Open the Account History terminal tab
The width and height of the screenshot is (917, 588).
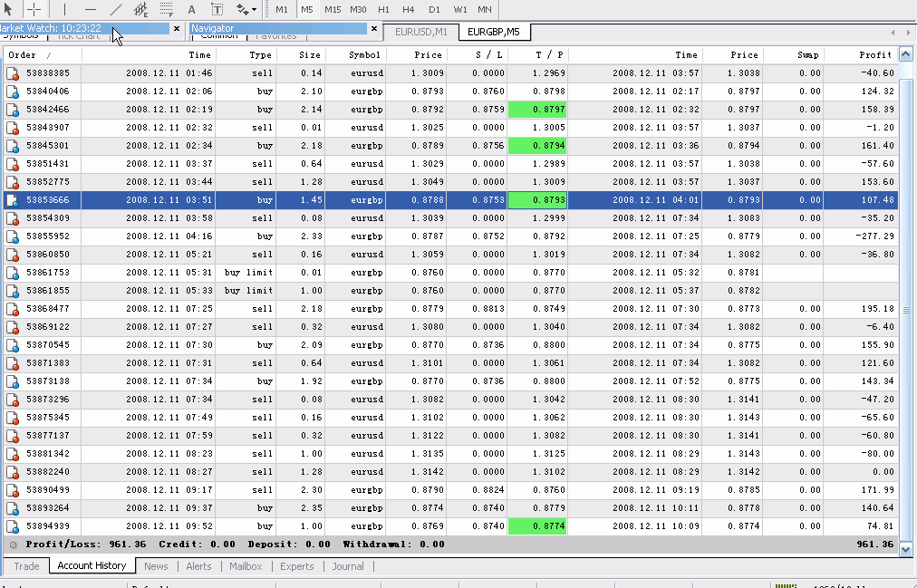(92, 565)
